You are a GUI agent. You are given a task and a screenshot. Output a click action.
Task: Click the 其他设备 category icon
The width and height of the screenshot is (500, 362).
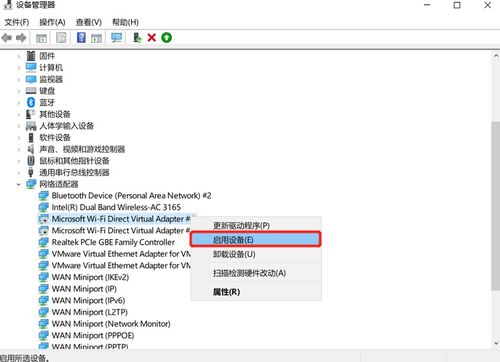tap(31, 114)
